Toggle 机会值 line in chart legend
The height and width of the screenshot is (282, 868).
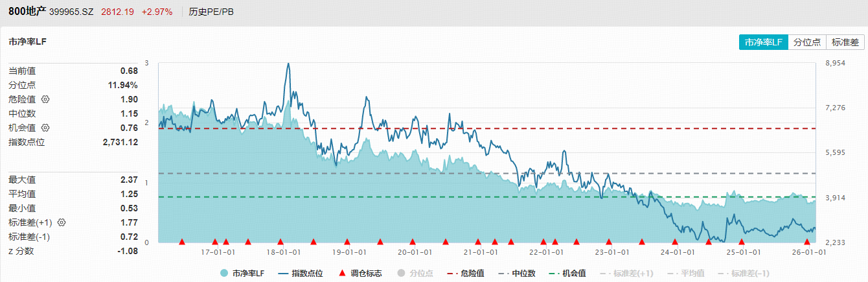coord(568,274)
